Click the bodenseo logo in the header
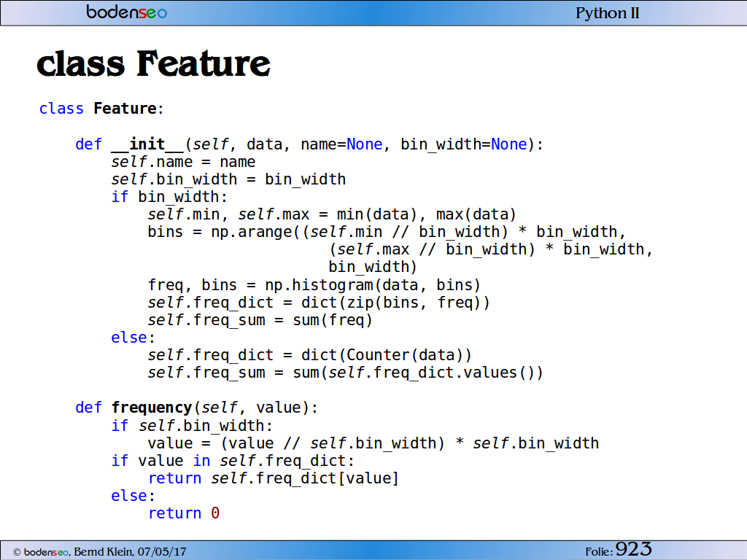Screen dimensions: 747x560 point(126,12)
